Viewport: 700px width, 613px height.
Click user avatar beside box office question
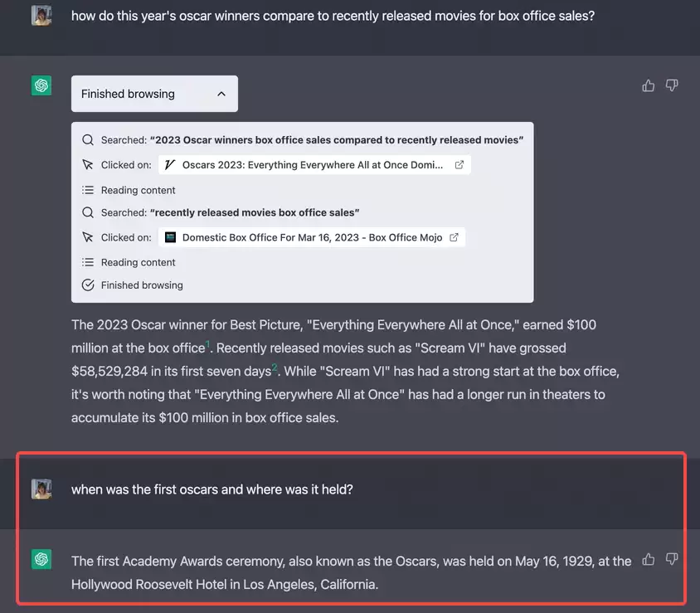[41, 16]
